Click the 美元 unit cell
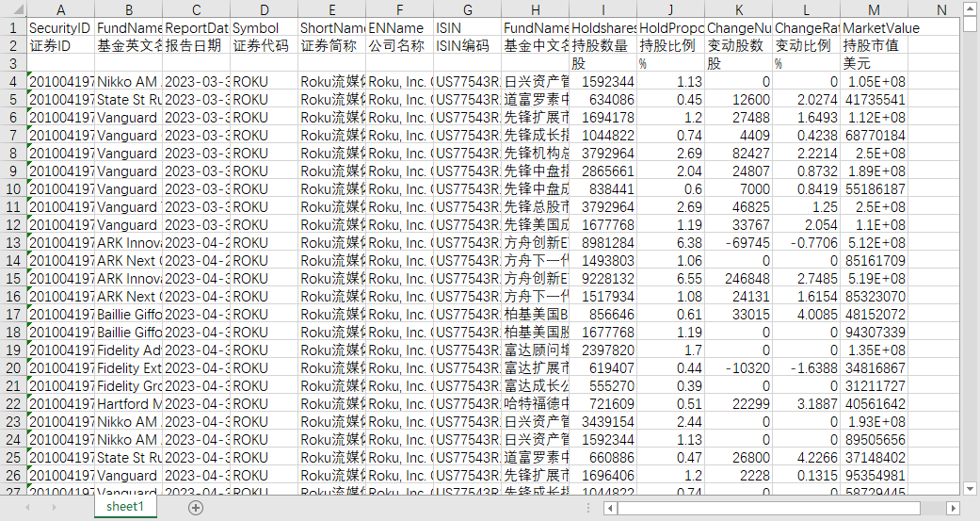The image size is (980, 521). [875, 63]
